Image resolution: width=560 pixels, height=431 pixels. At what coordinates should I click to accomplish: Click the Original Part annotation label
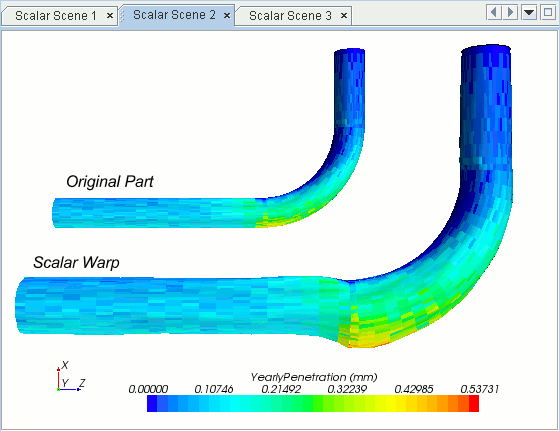110,181
